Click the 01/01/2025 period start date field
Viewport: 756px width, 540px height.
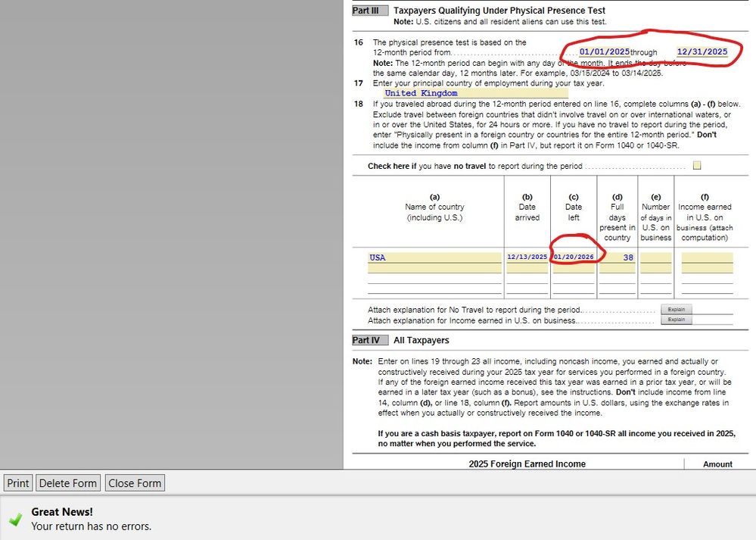(x=603, y=52)
